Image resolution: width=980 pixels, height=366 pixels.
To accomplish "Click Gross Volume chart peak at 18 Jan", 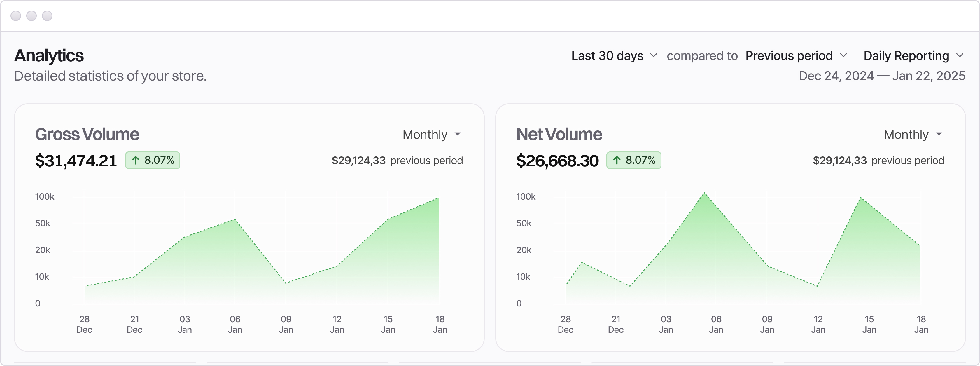I will pyautogui.click(x=439, y=198).
